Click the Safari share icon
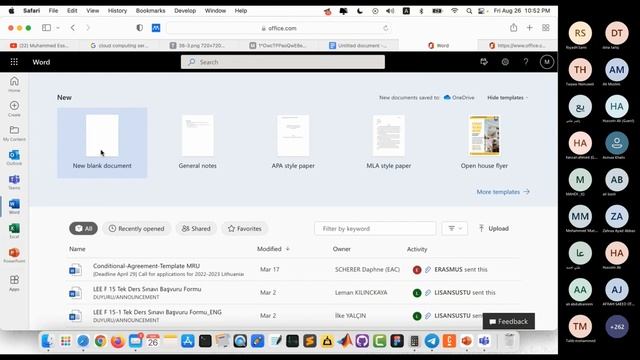The image size is (640, 360). [x=513, y=27]
